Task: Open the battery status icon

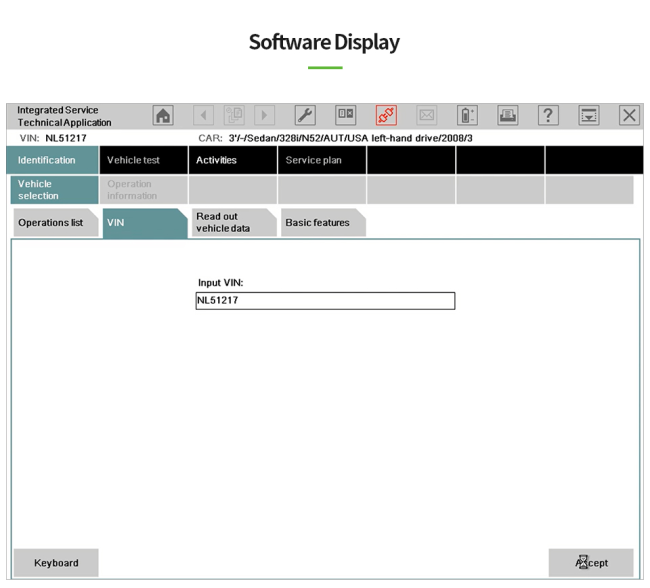Action: (467, 116)
